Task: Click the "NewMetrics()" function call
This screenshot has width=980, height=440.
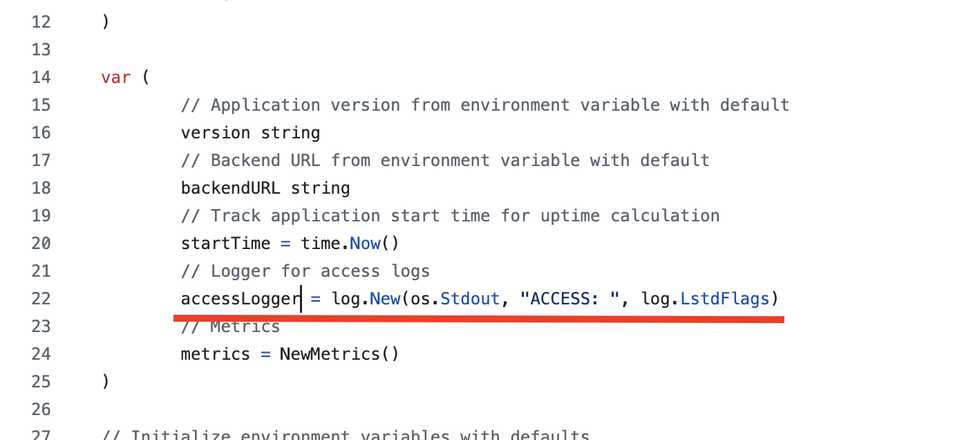Action: (339, 354)
